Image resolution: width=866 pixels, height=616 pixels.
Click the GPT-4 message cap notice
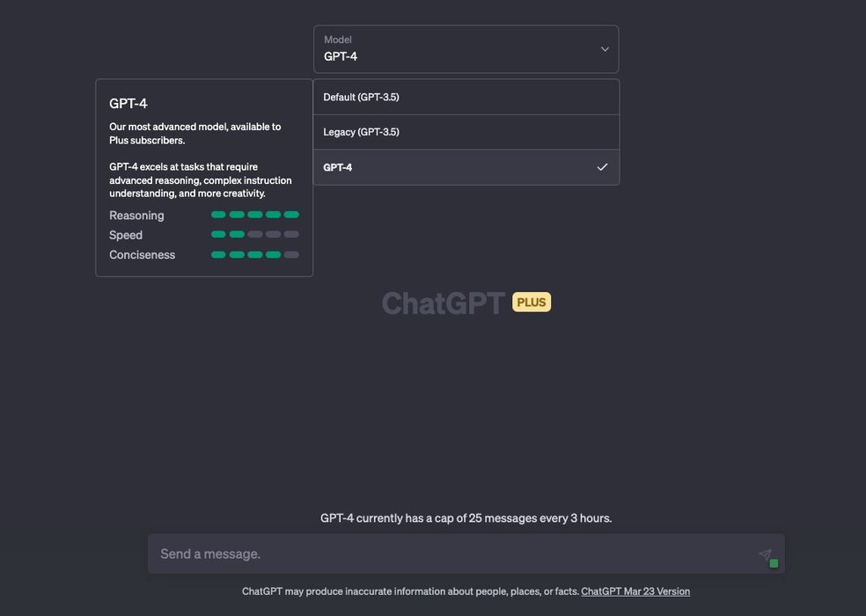click(466, 518)
